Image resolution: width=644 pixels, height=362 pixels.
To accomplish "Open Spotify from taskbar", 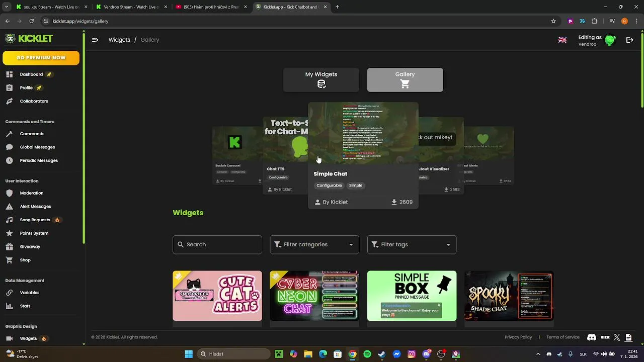I will click(x=367, y=354).
